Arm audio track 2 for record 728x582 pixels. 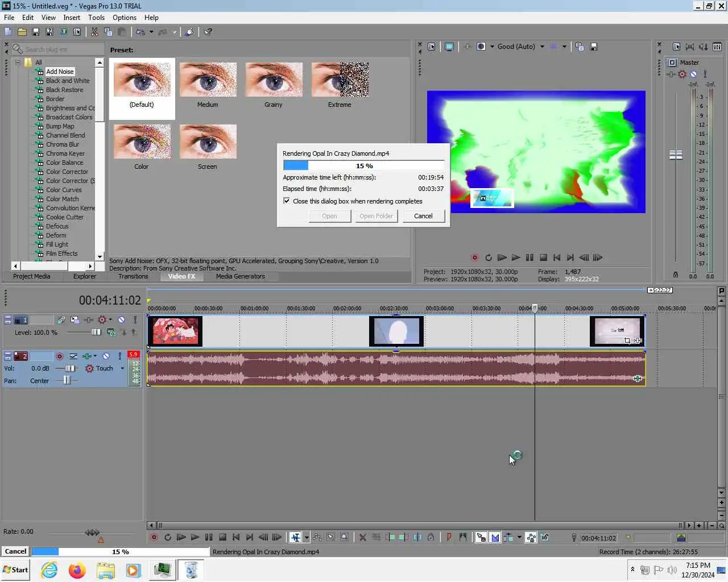(59, 356)
